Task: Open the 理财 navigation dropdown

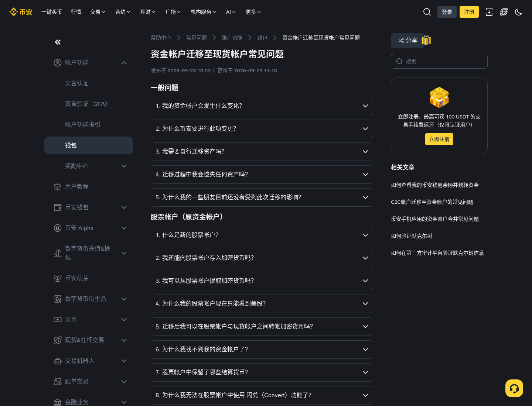Action: point(148,12)
